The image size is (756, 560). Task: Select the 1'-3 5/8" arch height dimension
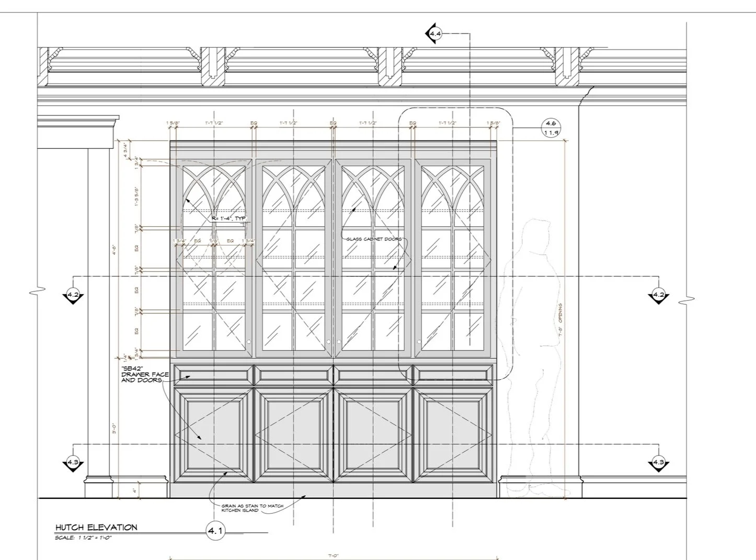tap(136, 196)
